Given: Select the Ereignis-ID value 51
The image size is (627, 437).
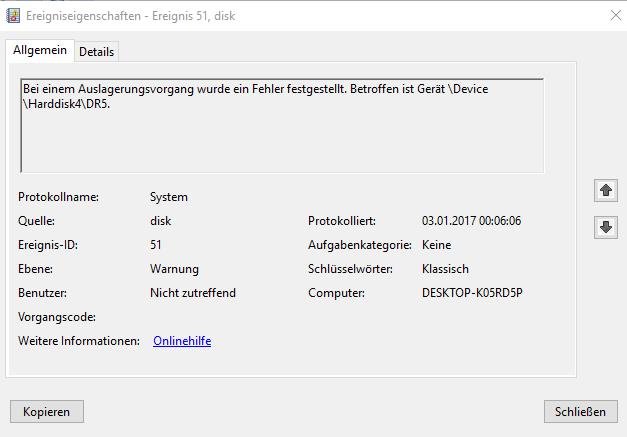Looking at the screenshot, I should pos(156,245).
